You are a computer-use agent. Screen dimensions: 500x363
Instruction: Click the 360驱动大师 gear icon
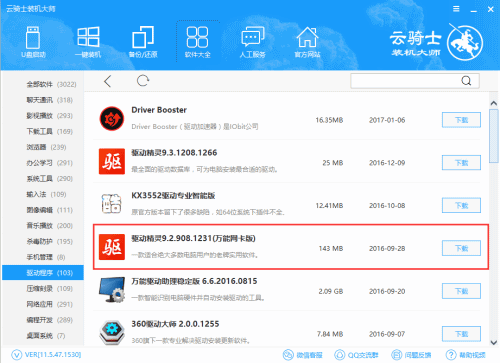(x=112, y=332)
